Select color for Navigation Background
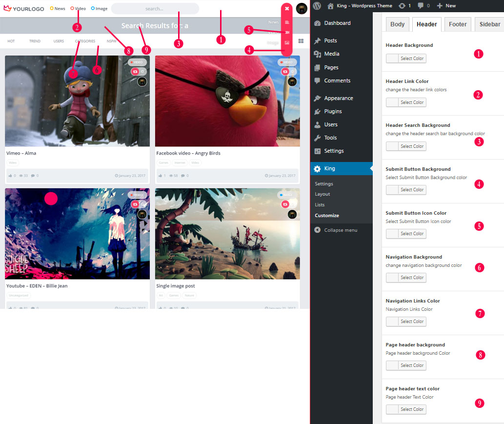Screen dimensions: 504x424 click(x=406, y=278)
